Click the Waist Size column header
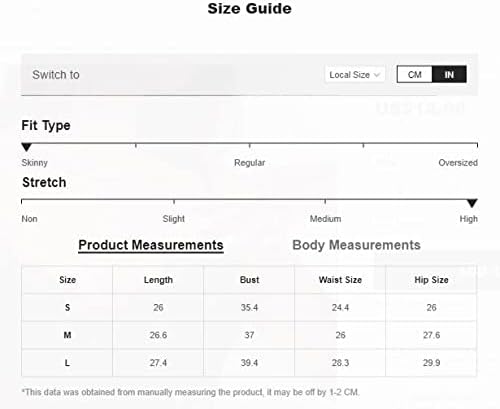This screenshot has width=500, height=409. (x=340, y=280)
